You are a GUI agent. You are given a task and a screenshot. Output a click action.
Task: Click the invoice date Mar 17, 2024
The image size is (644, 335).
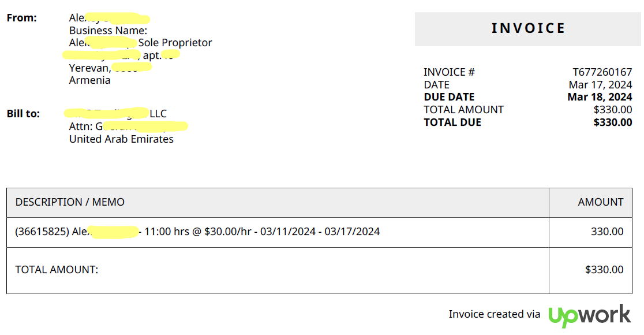[600, 85]
